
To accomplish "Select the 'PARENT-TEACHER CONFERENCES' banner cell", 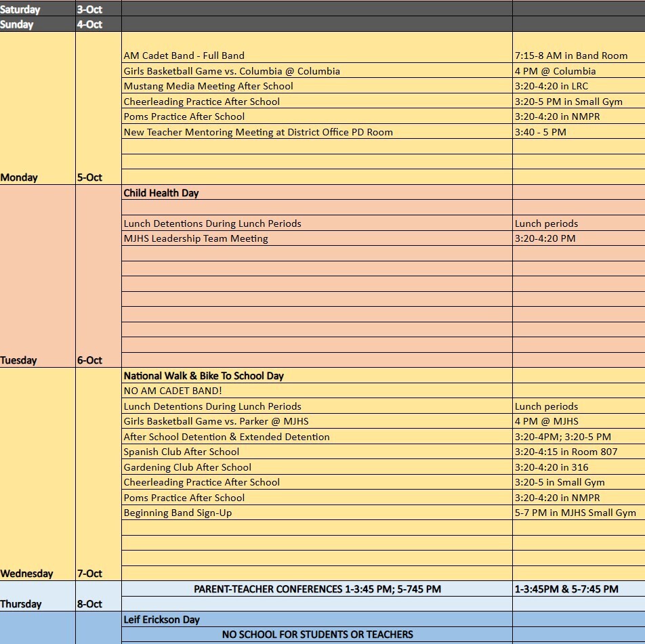I will click(x=317, y=589).
